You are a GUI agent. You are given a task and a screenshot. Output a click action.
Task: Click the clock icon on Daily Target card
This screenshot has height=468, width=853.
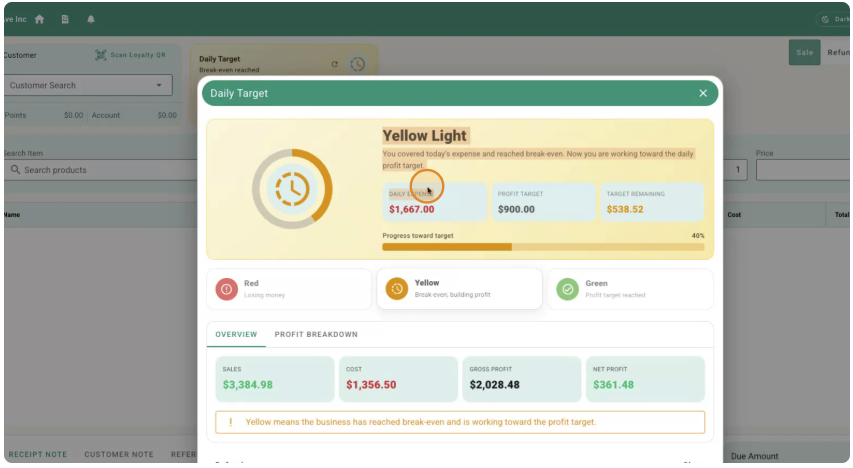point(357,64)
